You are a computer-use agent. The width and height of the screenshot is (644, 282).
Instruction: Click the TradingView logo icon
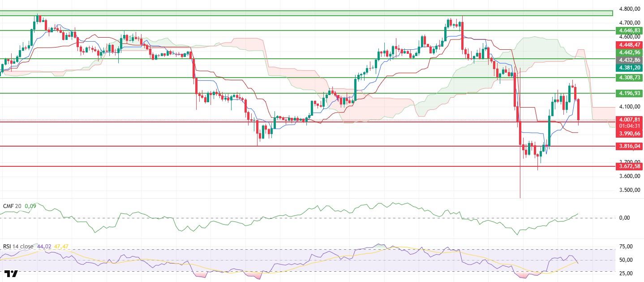(x=11, y=273)
